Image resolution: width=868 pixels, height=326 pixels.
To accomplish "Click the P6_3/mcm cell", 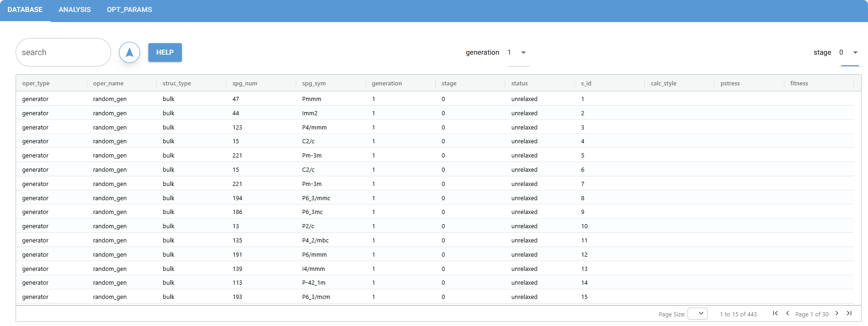I will click(331, 297).
